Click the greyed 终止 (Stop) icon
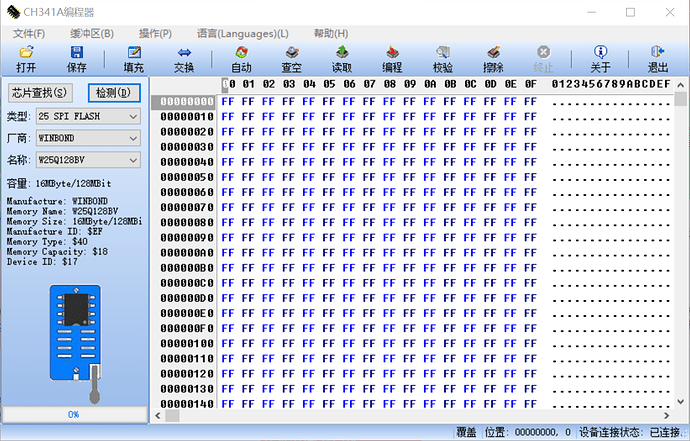This screenshot has width=690, height=441. [543, 59]
